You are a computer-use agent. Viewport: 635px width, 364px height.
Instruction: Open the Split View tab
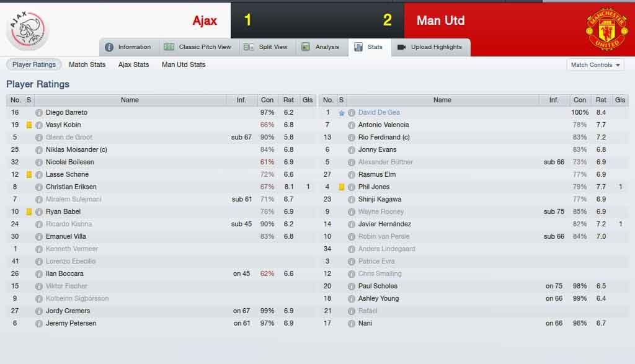pyautogui.click(x=265, y=47)
